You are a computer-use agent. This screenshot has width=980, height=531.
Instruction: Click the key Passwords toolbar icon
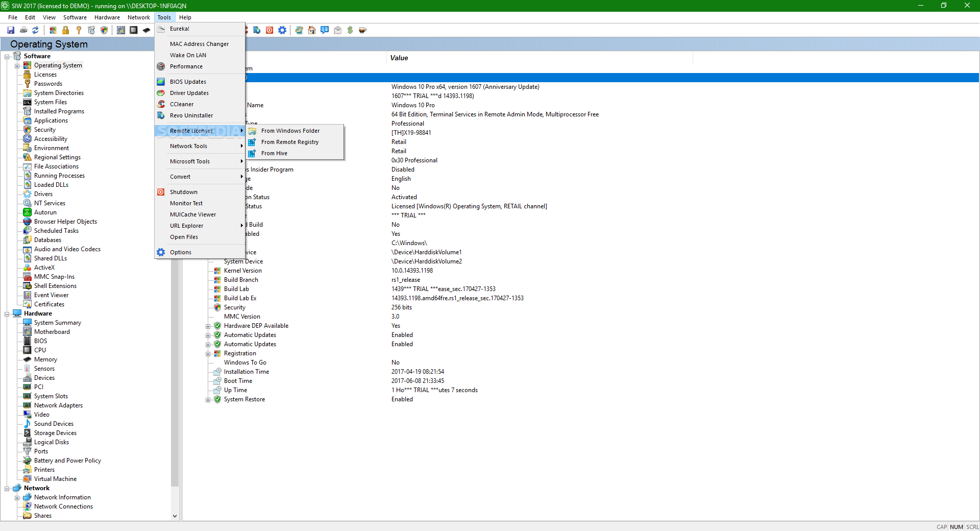pos(79,30)
